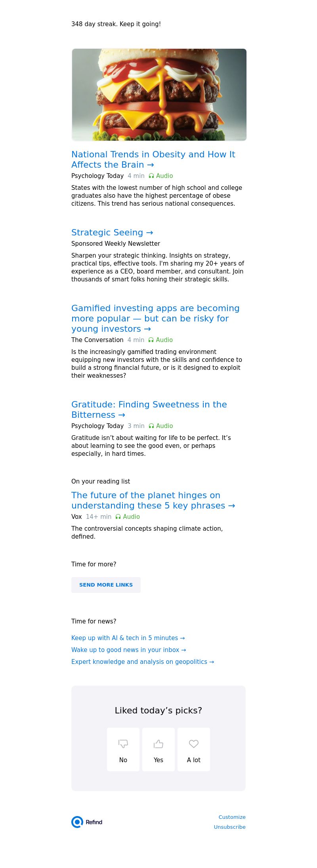The image size is (317, 868).
Task: Click the thumbs-up Yes icon
Action: [x=158, y=744]
